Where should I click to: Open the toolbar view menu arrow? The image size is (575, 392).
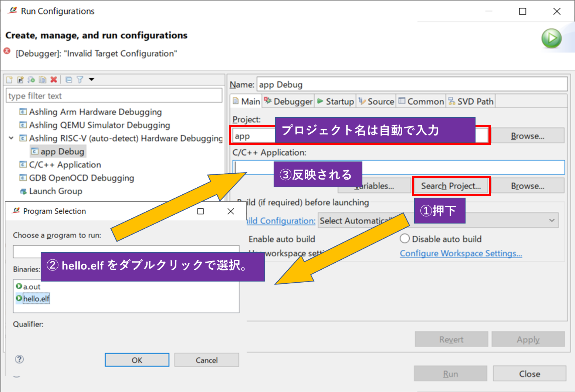[x=91, y=79]
